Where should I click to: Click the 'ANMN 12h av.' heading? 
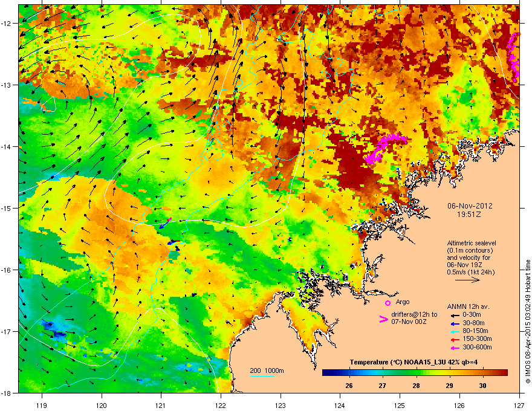coord(468,306)
